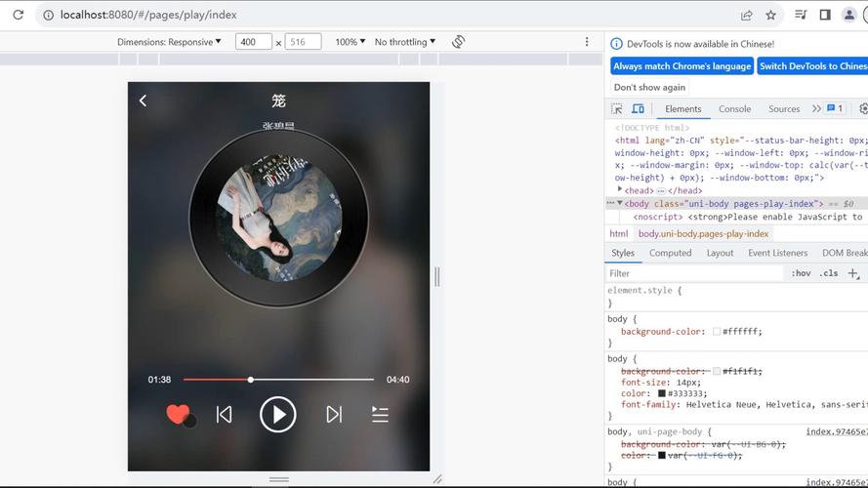Open the issues counter badge
868x488 pixels.
(x=835, y=109)
